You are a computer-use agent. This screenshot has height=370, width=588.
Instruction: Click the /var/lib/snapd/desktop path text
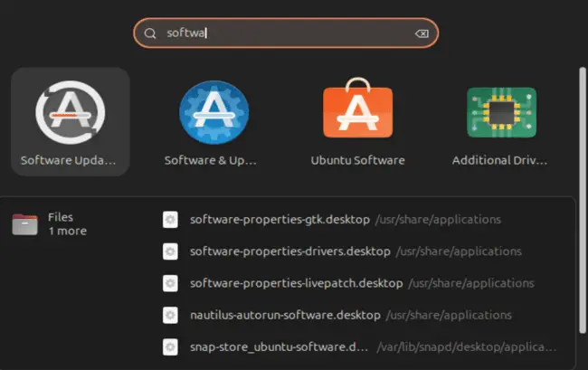click(x=467, y=347)
